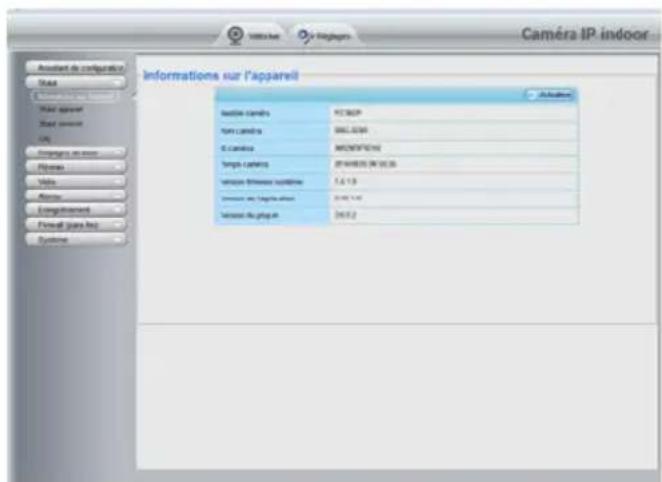Viewport: 662px width, 482px height.
Task: Click the Nom caméra value cell
Action: coord(454,130)
